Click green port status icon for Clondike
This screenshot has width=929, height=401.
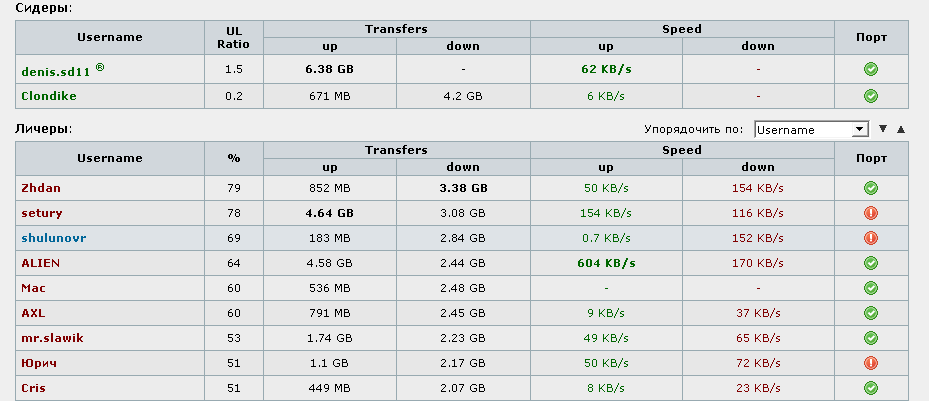point(870,96)
